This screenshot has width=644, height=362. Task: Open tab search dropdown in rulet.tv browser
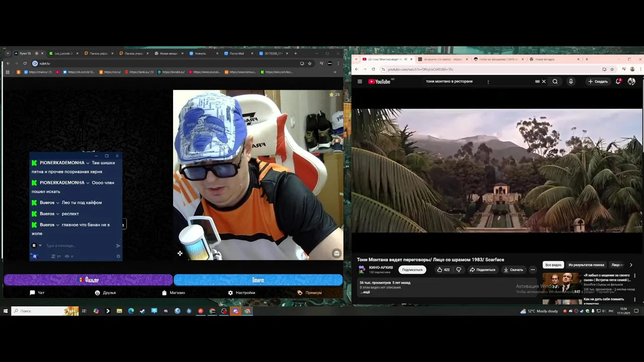(8, 53)
